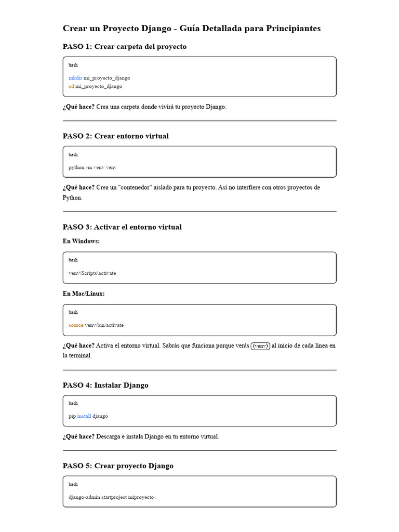Click the PASO 4 Instalar Django heading
399x532 pixels.
[x=105, y=385]
